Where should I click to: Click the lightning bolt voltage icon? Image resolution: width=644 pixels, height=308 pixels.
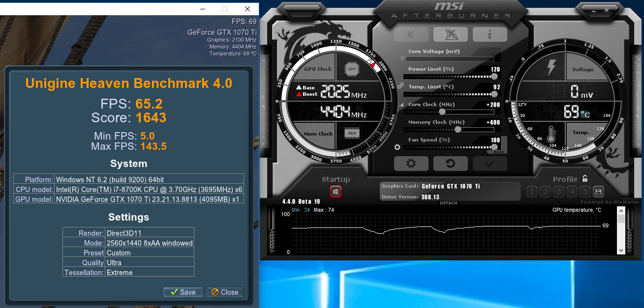coord(551,68)
